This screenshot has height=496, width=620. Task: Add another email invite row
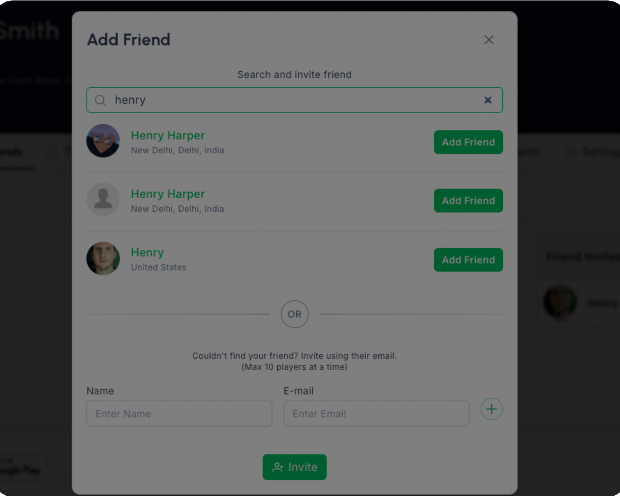coord(491,409)
